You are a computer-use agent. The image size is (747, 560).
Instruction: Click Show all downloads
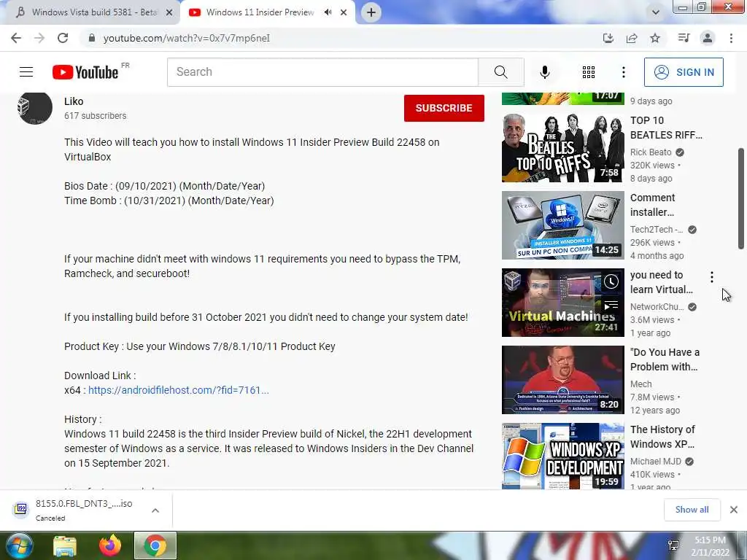692,510
